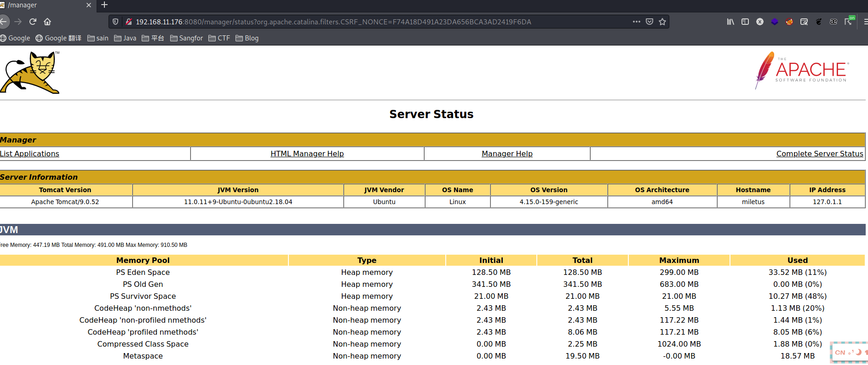Click the round X extension icon
868x365 pixels.
(760, 22)
